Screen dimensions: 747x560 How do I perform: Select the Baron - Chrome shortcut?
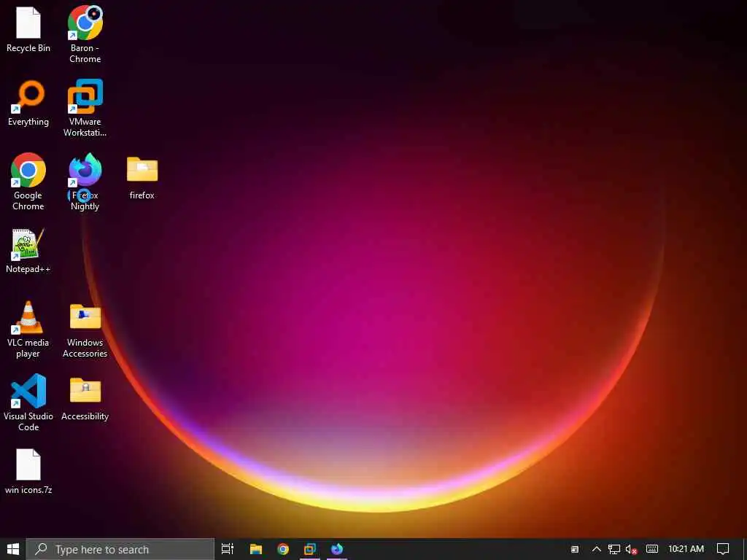(85, 34)
